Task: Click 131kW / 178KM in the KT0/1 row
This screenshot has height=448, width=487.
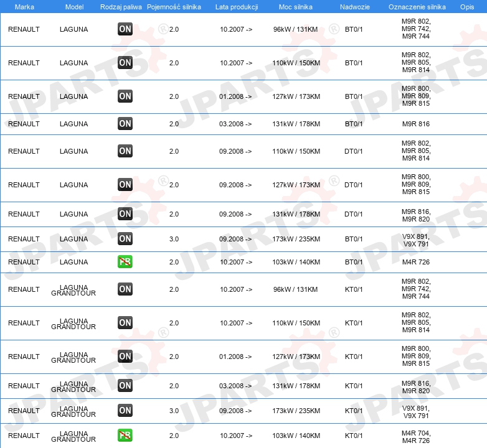Action: click(x=296, y=386)
